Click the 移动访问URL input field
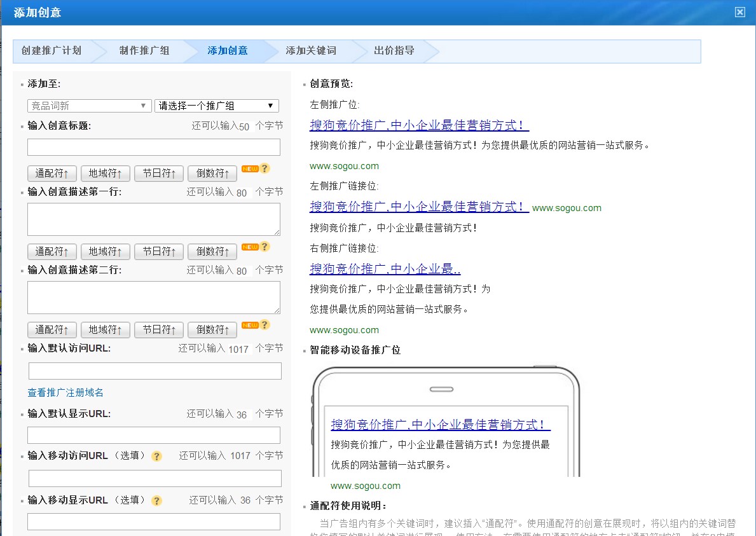This screenshot has height=536, width=756. tap(155, 478)
